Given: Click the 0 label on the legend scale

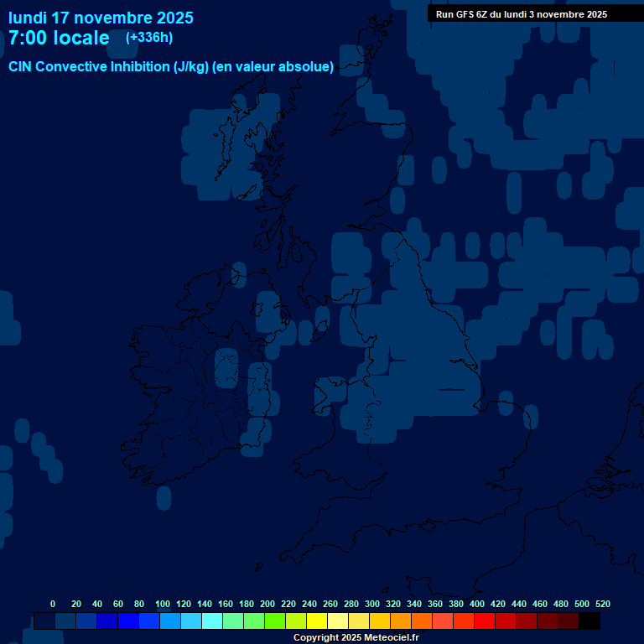Looking at the screenshot, I should (53, 604).
